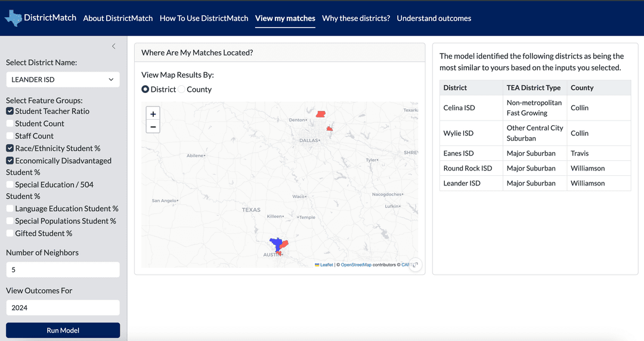Viewport: 644px width, 341px height.
Task: Open Why these districts? tab
Action: [356, 18]
